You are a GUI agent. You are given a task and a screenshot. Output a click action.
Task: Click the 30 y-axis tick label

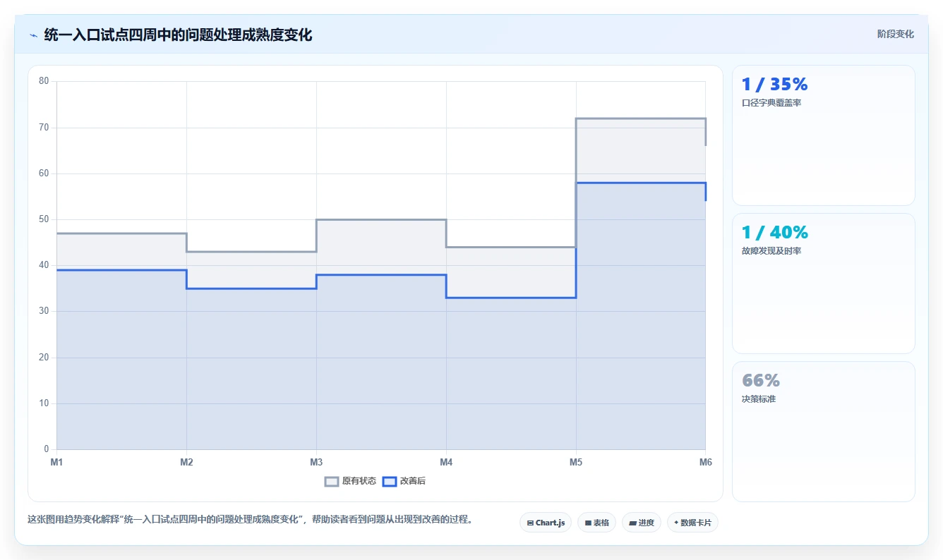click(x=44, y=311)
